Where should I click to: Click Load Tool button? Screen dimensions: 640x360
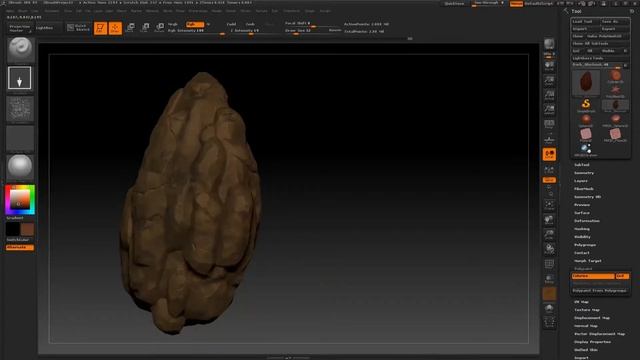[x=585, y=22]
